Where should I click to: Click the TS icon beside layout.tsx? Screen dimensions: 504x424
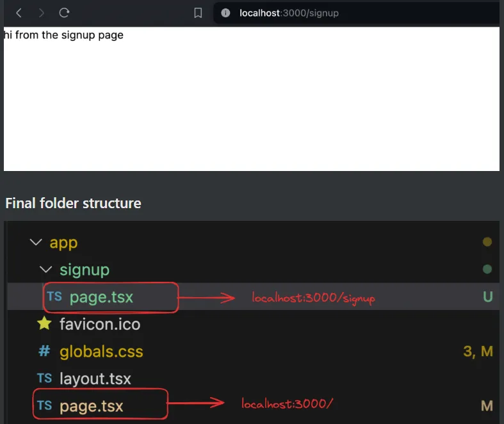44,379
